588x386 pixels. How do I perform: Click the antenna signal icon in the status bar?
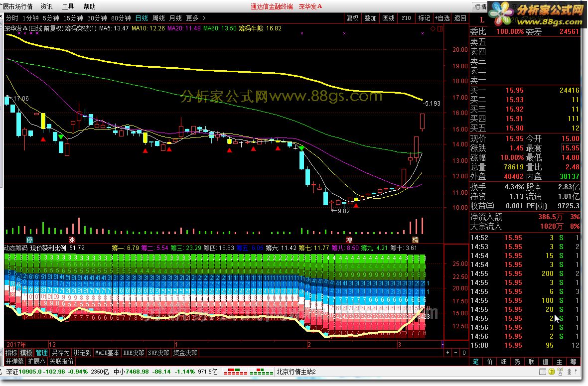(560, 372)
